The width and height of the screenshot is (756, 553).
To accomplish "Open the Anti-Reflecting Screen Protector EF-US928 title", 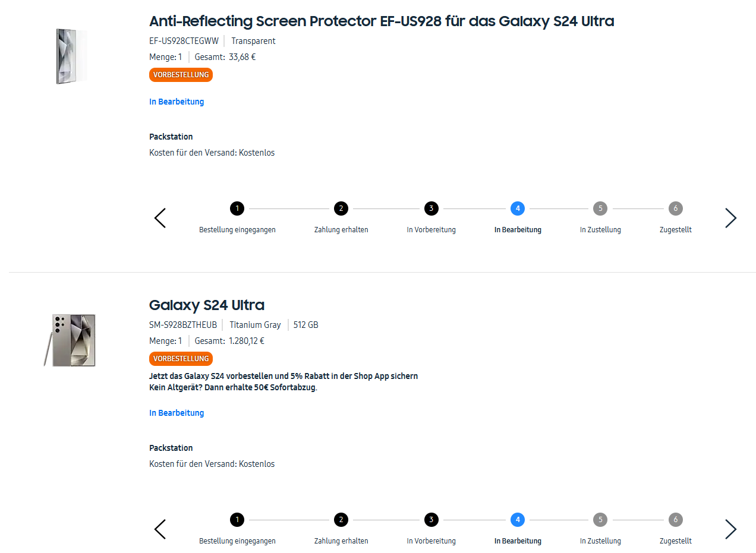I will point(382,21).
